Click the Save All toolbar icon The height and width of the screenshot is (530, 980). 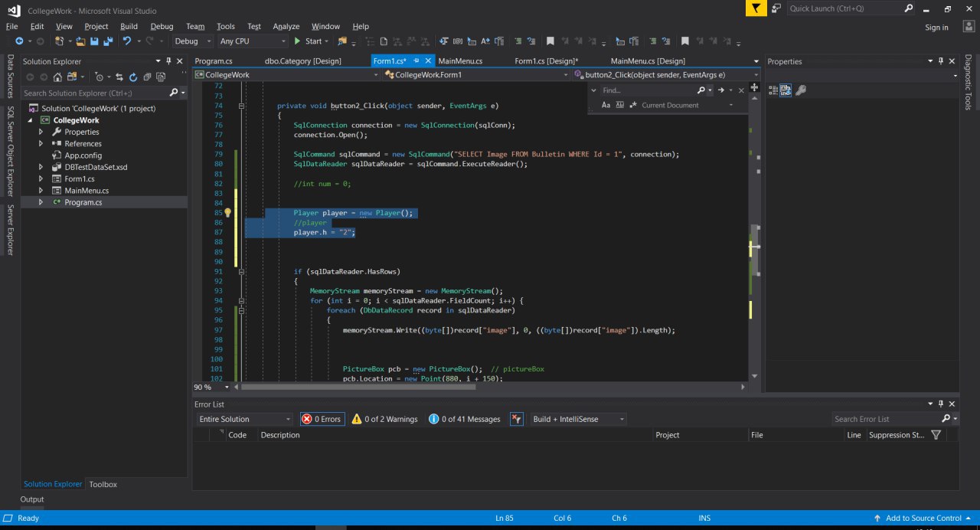(x=106, y=41)
